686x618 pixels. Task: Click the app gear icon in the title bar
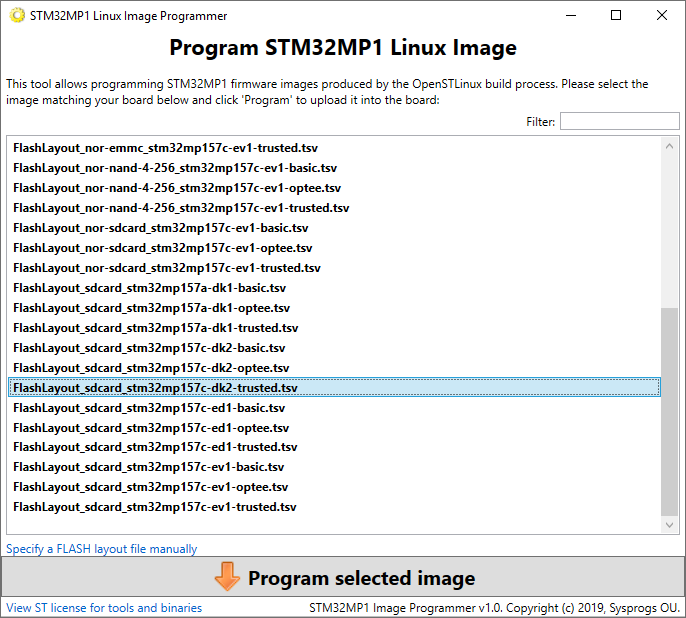click(x=17, y=16)
